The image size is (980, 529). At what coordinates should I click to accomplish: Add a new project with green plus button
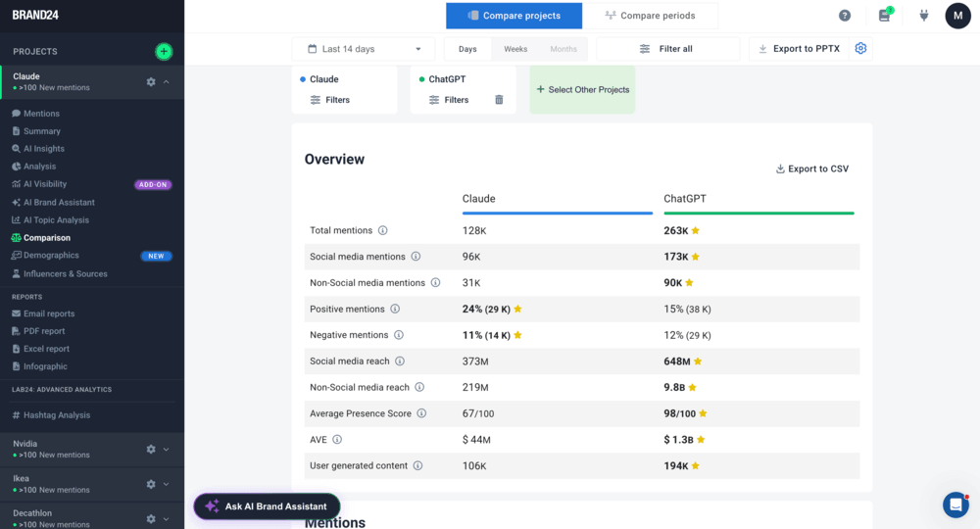tap(164, 51)
